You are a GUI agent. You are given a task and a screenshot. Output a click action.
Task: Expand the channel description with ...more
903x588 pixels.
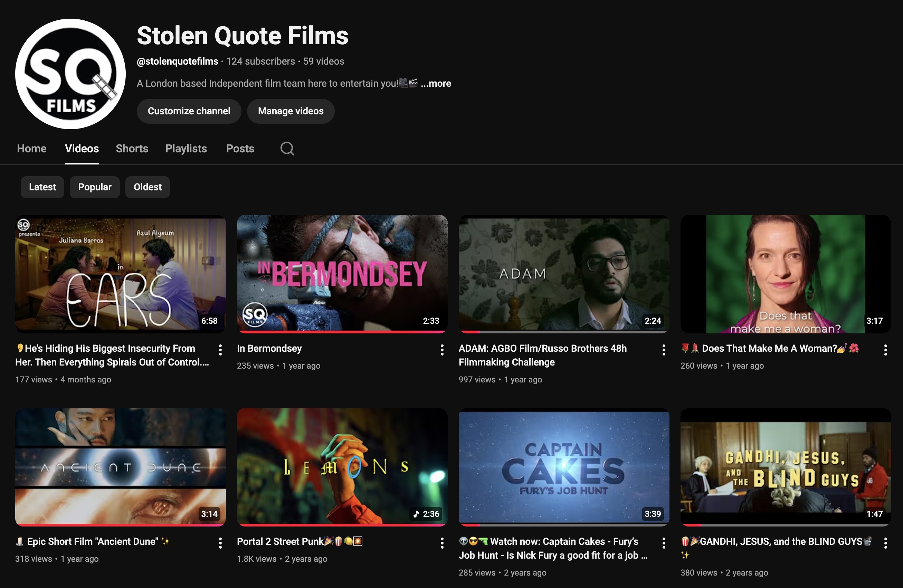point(436,84)
